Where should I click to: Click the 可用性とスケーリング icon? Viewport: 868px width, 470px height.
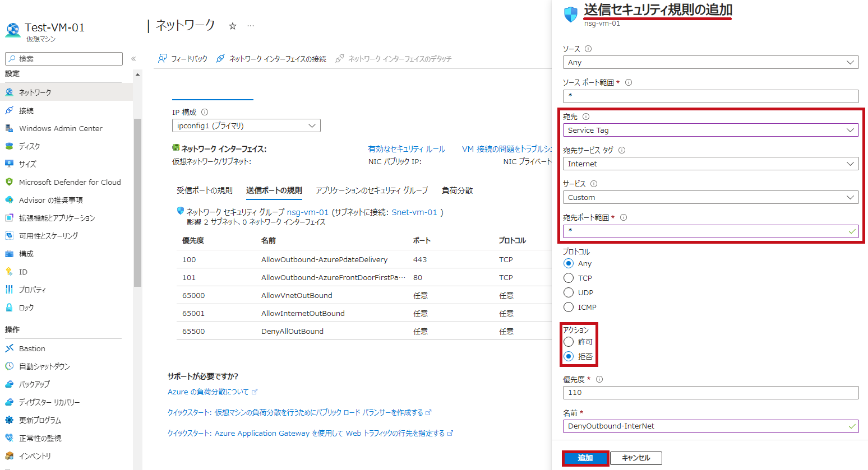click(x=9, y=236)
